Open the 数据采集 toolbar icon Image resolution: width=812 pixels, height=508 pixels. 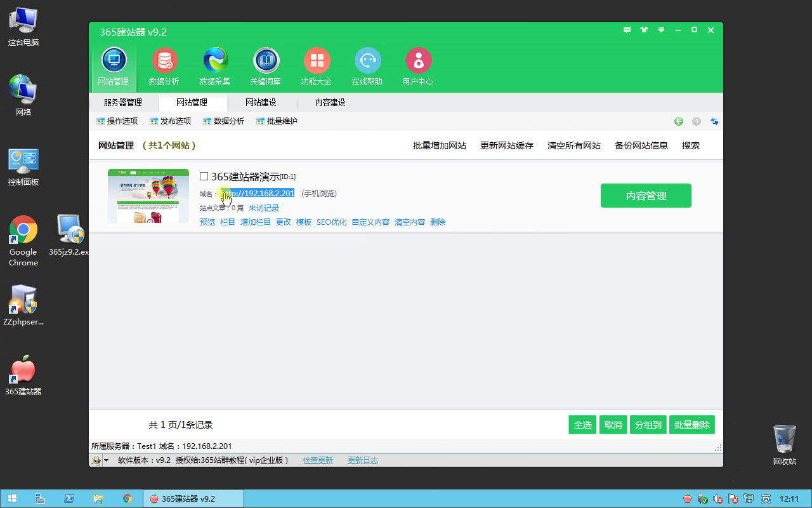[215, 67]
